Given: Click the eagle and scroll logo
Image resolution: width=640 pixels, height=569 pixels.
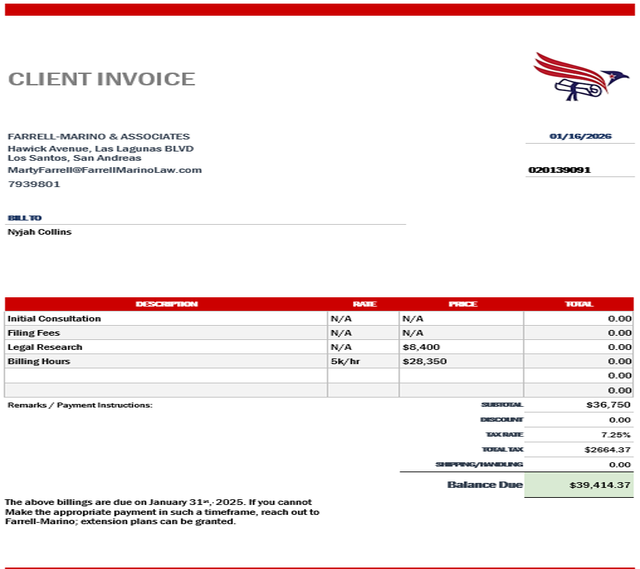Looking at the screenshot, I should click(581, 76).
